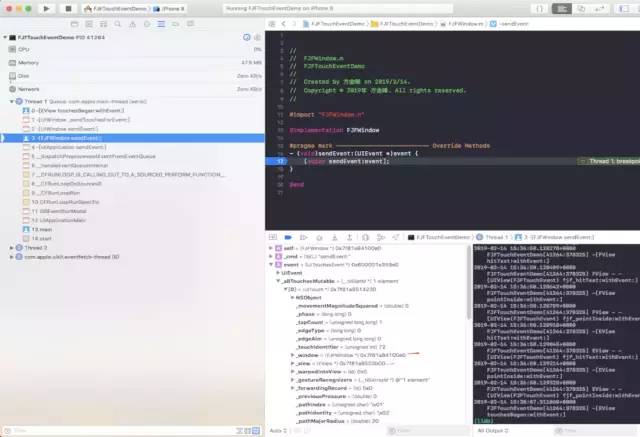Expand the self variable row
640x437 pixels.
click(x=271, y=248)
